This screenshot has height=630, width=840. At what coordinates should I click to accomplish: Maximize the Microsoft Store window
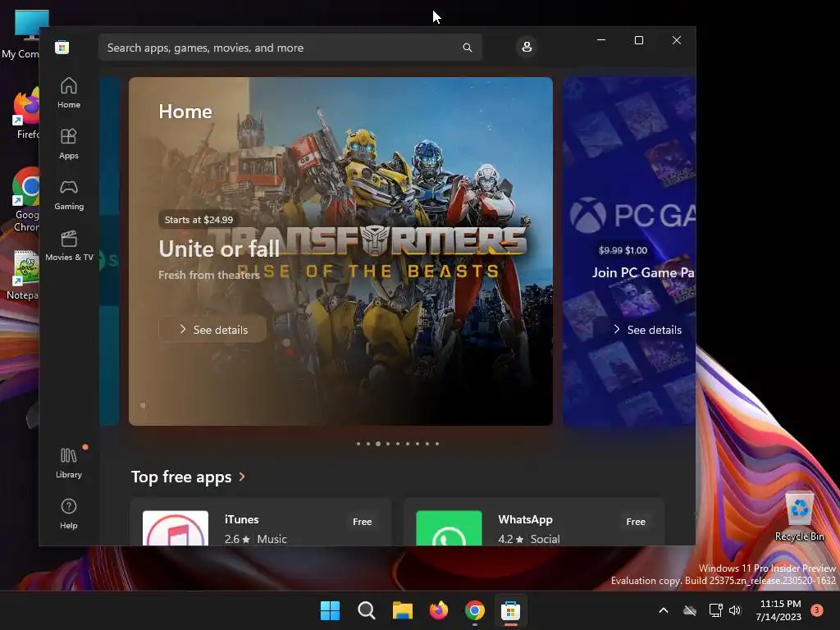tap(638, 40)
